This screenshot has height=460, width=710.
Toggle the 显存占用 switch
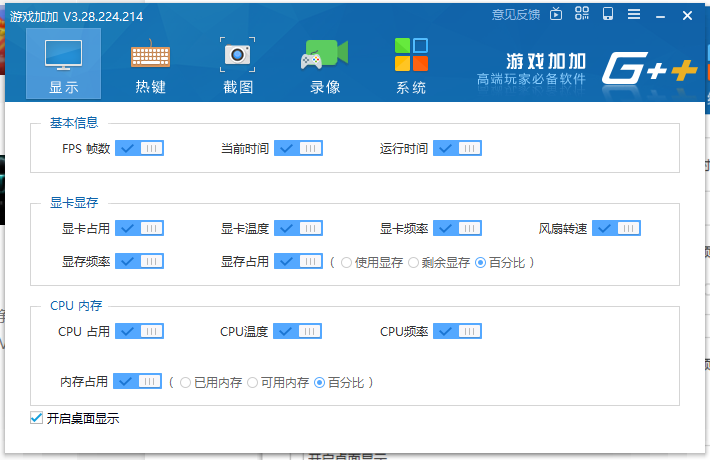298,261
